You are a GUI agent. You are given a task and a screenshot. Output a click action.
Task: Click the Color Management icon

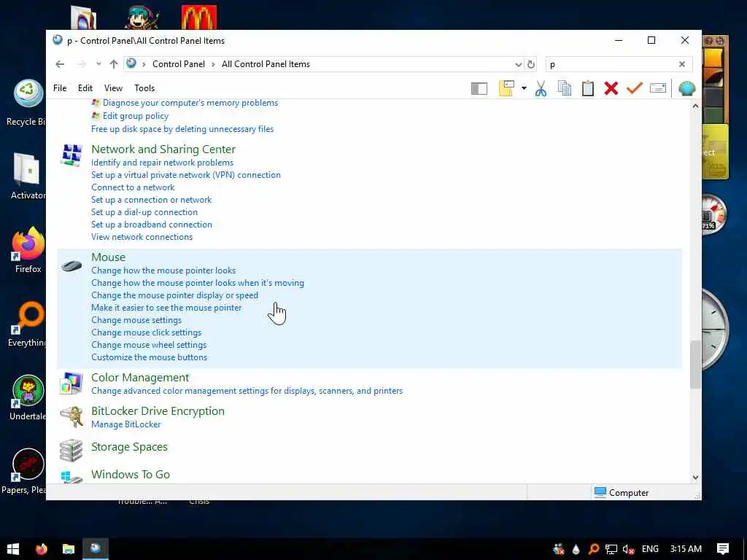point(71,384)
